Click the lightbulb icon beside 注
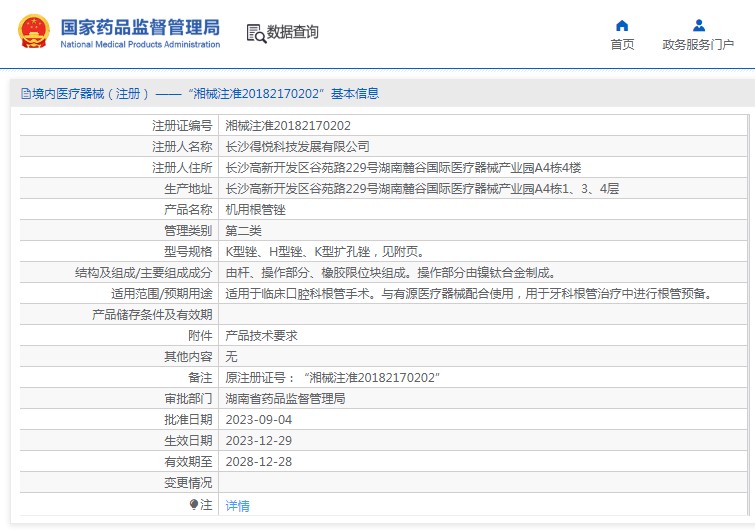755x530 pixels. tap(194, 504)
